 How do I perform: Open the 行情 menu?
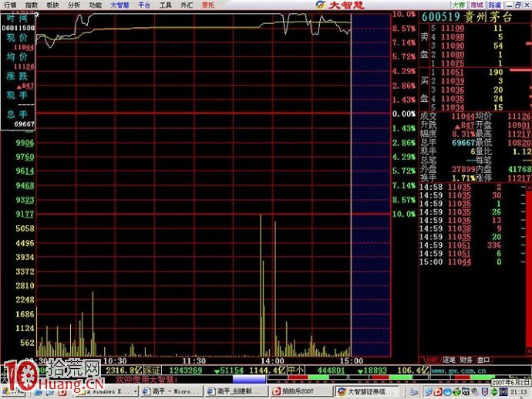10,5
